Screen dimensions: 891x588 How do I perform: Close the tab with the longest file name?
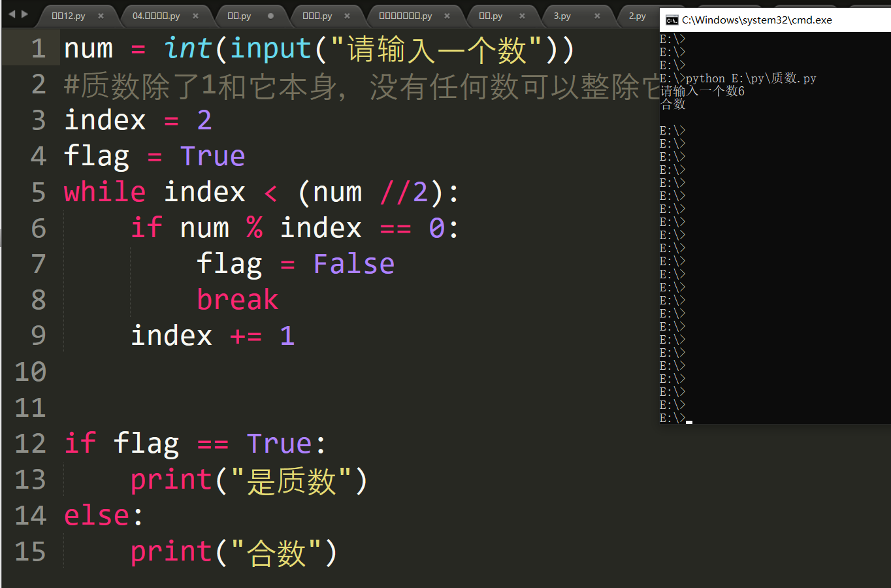click(447, 16)
